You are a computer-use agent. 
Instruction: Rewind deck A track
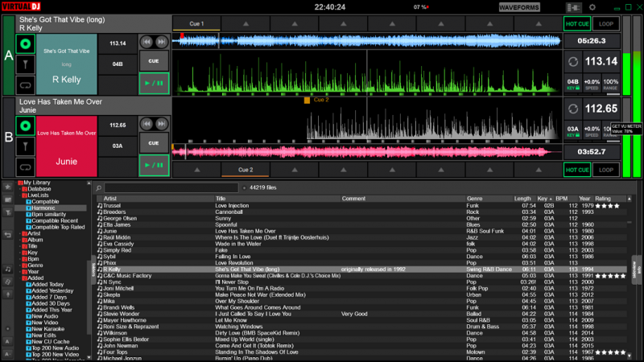tap(147, 42)
